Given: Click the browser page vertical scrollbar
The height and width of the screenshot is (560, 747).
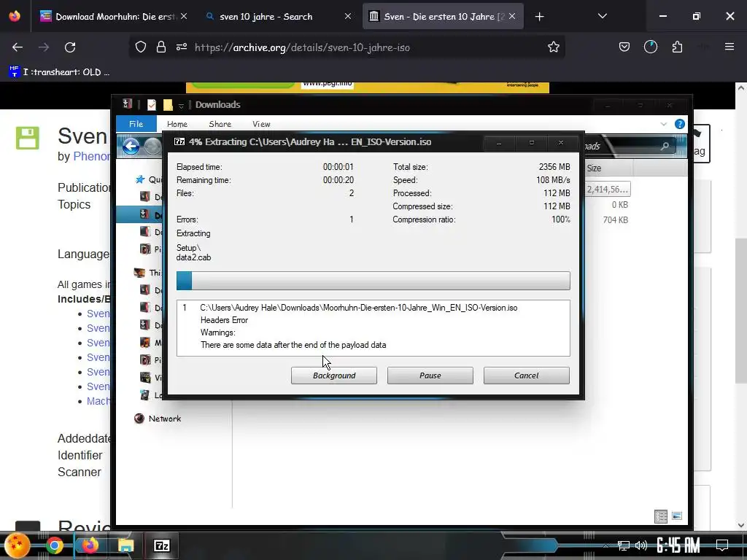Looking at the screenshot, I should [741, 309].
